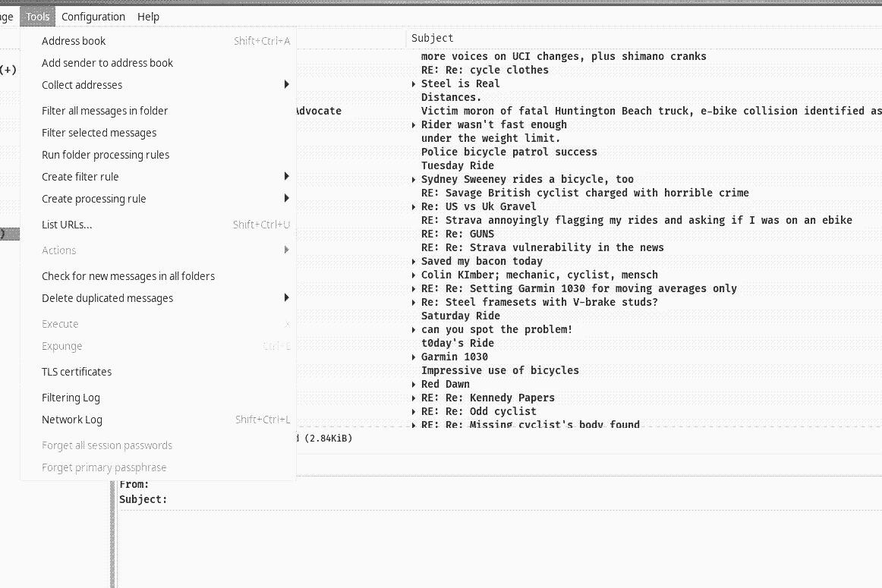This screenshot has width=882, height=588.
Task: Open the Help menu
Action: click(149, 17)
